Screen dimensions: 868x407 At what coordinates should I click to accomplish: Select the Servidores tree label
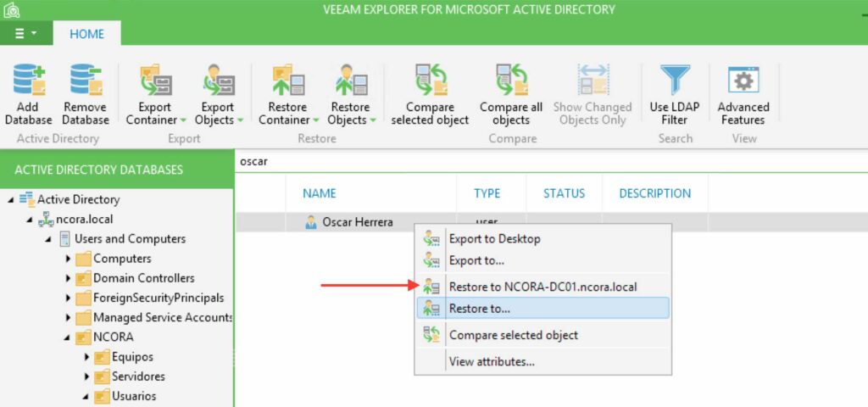(x=138, y=376)
